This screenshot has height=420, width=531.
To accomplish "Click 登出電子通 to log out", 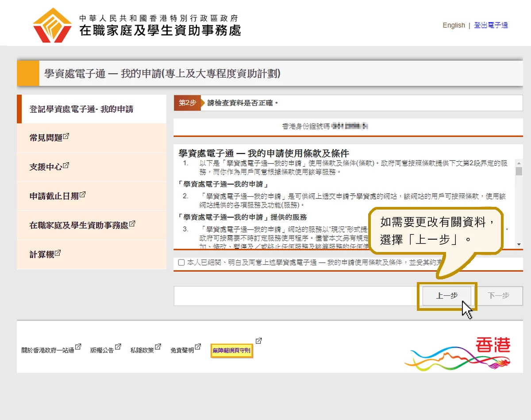I will click(491, 25).
